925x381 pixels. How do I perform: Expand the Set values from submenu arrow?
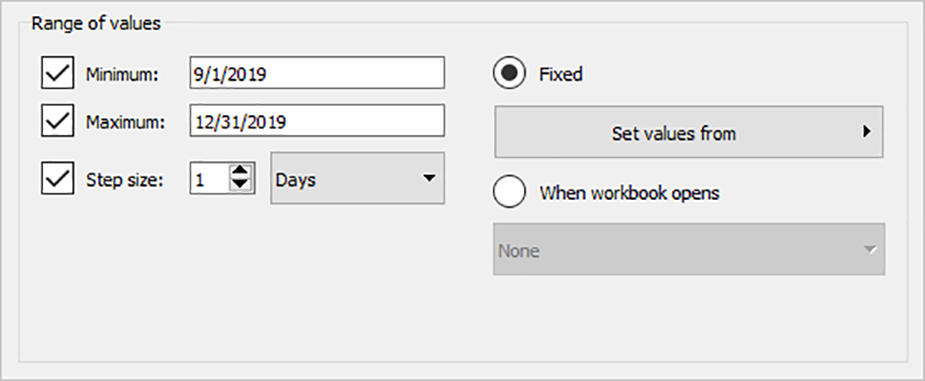[866, 132]
